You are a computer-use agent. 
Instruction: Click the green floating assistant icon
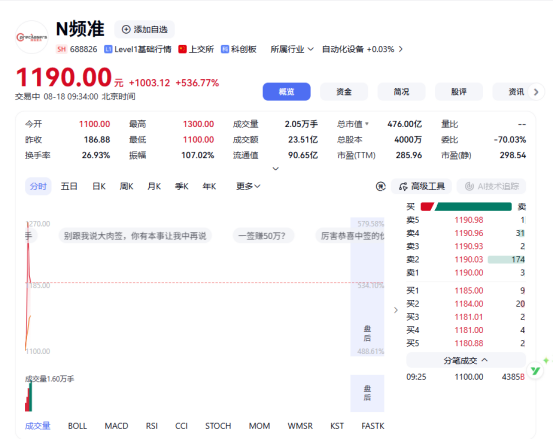tap(535, 371)
